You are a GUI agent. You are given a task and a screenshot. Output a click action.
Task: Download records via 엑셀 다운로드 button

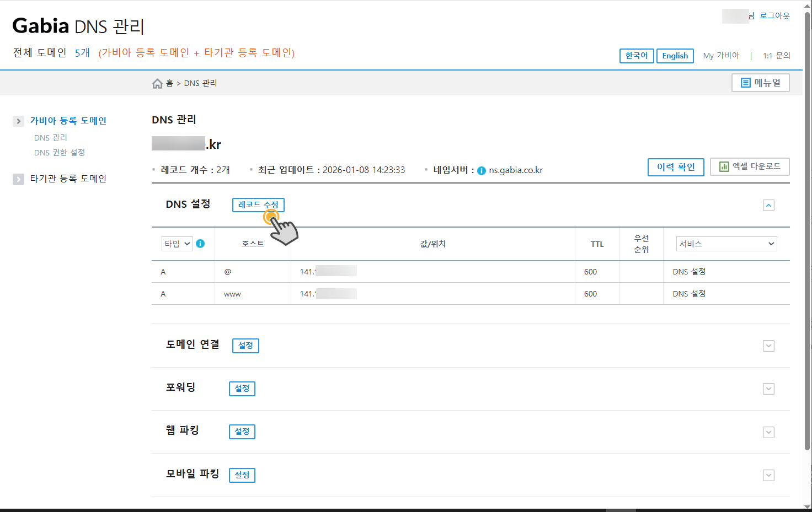tap(750, 166)
